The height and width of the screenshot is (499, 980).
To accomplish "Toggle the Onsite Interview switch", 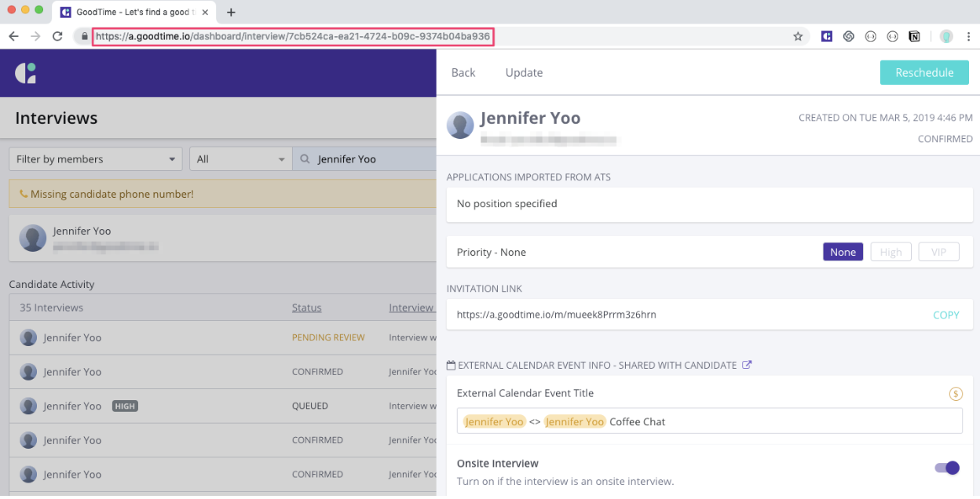I will pyautogui.click(x=947, y=468).
